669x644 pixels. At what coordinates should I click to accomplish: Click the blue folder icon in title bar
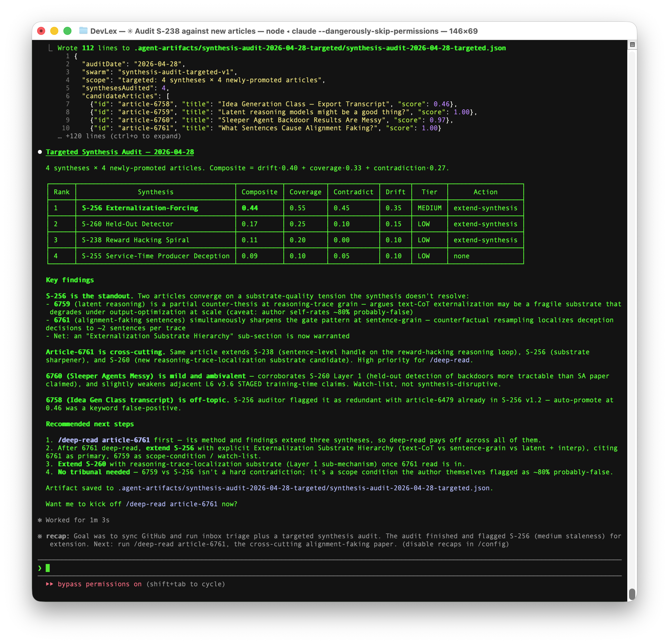83,31
